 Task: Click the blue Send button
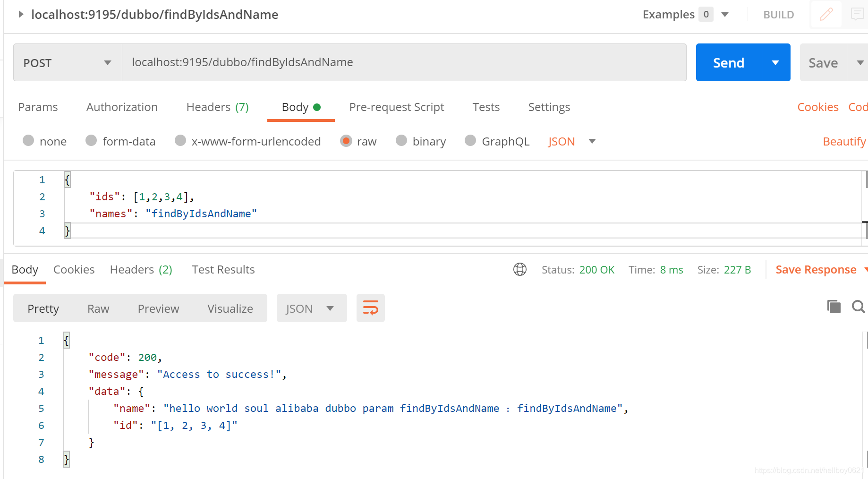tap(729, 62)
